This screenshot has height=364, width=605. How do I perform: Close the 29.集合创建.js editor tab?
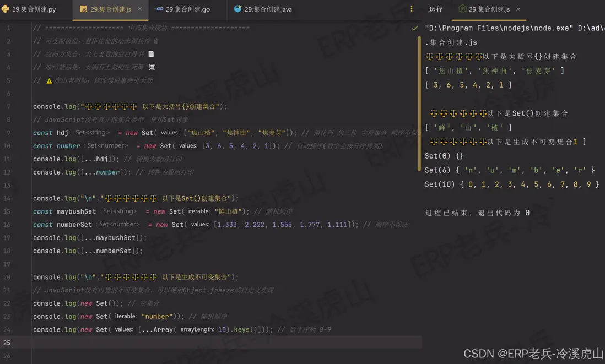139,9
